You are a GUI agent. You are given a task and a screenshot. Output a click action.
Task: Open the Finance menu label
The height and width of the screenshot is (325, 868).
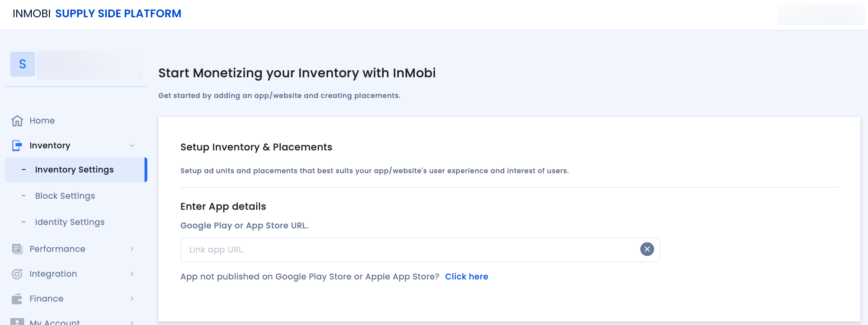pyautogui.click(x=46, y=298)
